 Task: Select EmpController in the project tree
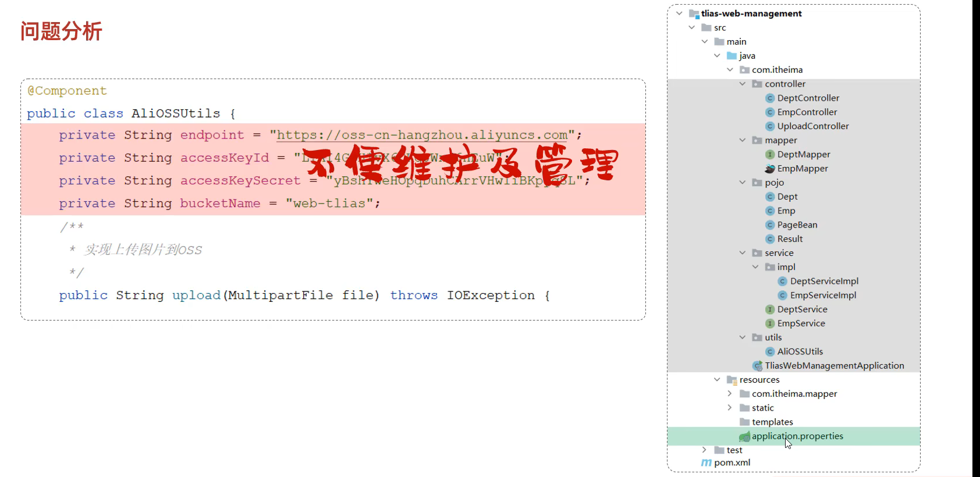point(807,112)
